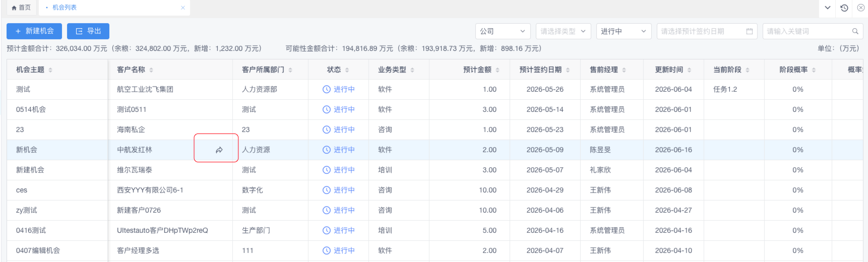This screenshot has width=868, height=262.
Task: Click signing date 2026-05-26 cell
Action: tap(545, 89)
